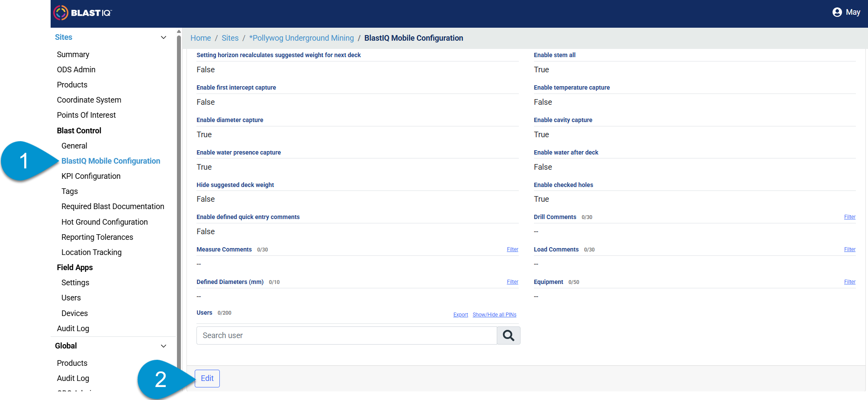Screen dimensions: 868x400
Task: Click the Export link for Users
Action: coord(461,315)
